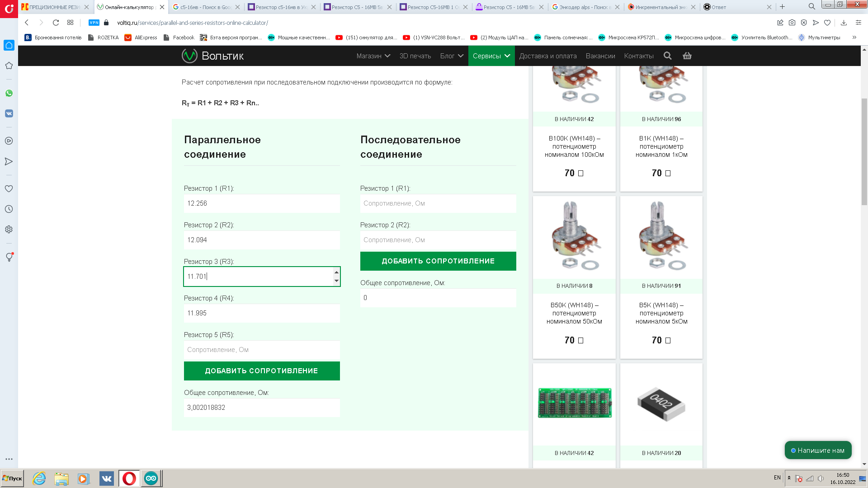Increment Резистор 3 value with up arrow
Viewport: 868px width, 488px height.
(336, 272)
